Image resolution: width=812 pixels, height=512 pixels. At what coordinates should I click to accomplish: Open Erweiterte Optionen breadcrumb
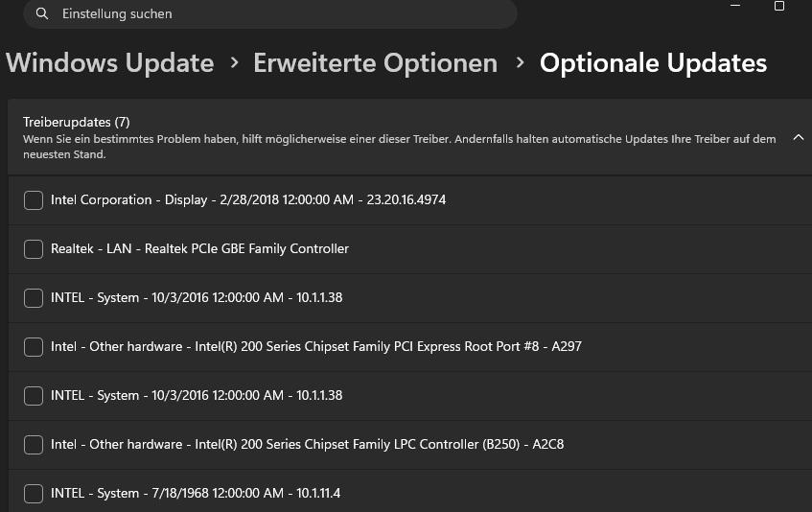375,63
